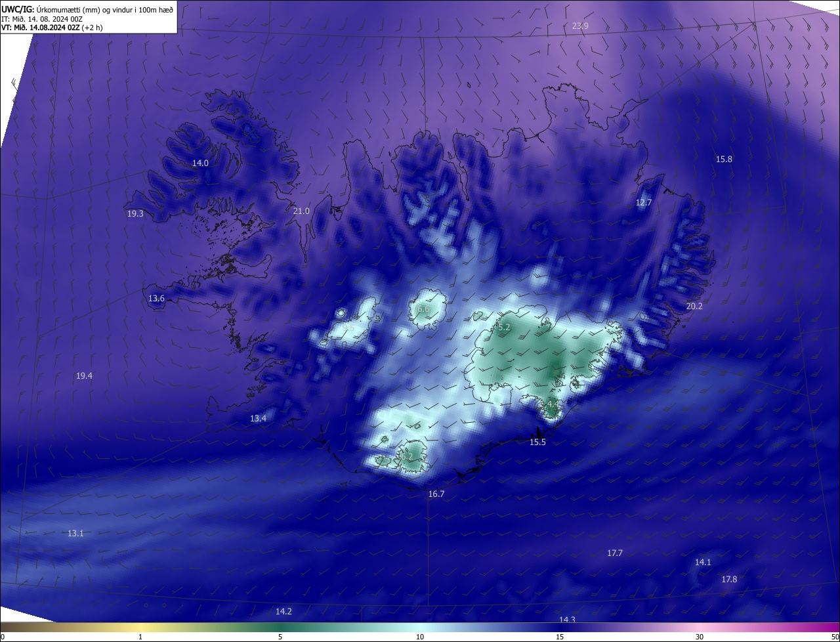Click the valid time line 'VT: Mið. 14.08.2024 02Z'

point(41,28)
